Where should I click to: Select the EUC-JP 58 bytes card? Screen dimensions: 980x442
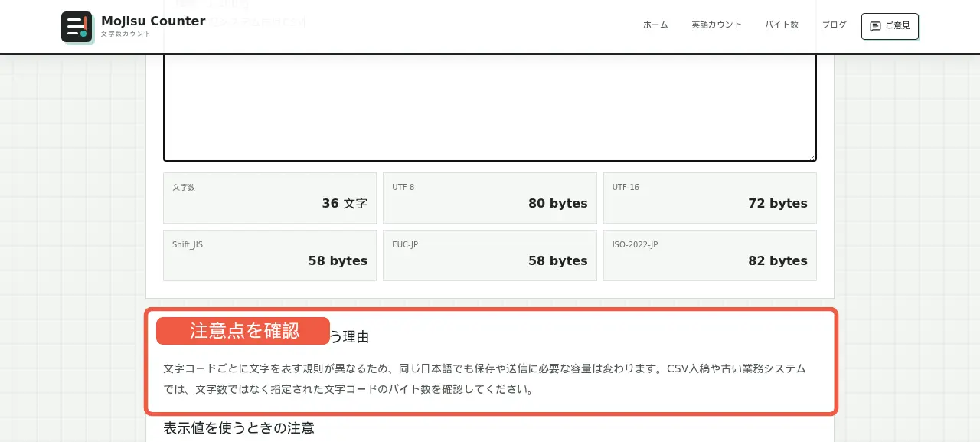tap(490, 255)
